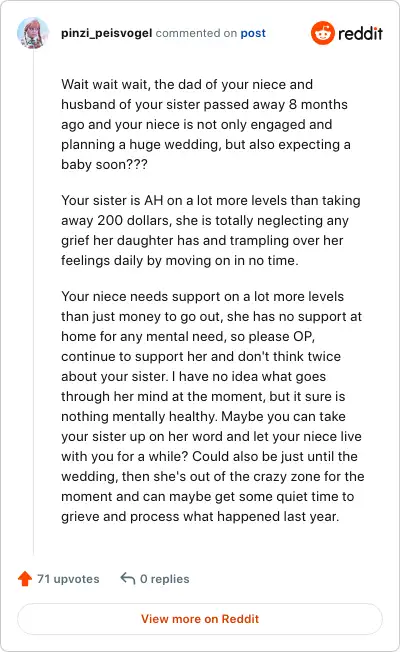Click the "71 upvotes" label
Viewport: 400px width, 652px height.
click(x=68, y=579)
